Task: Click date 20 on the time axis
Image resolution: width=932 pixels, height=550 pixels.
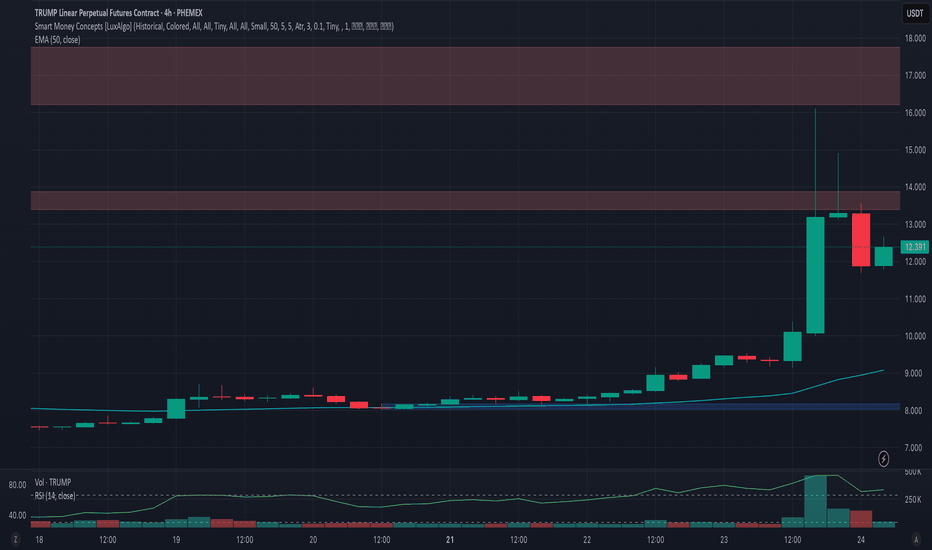Action: pos(313,540)
